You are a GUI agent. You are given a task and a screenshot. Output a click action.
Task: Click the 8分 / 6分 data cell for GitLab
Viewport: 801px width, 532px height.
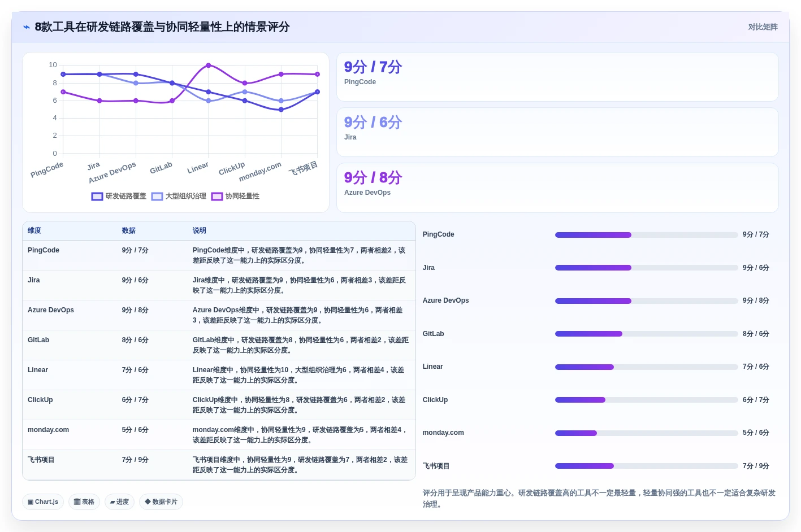[x=135, y=340]
